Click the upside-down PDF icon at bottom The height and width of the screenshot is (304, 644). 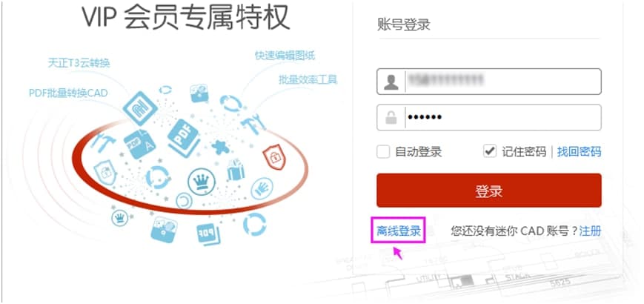tap(208, 234)
